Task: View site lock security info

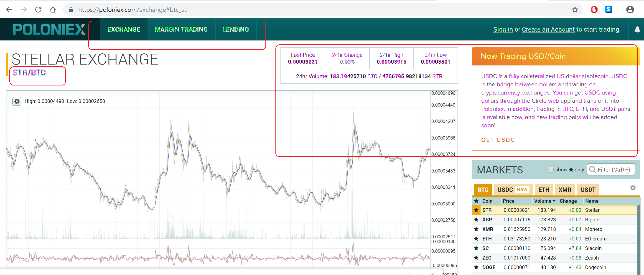Action: point(71,10)
